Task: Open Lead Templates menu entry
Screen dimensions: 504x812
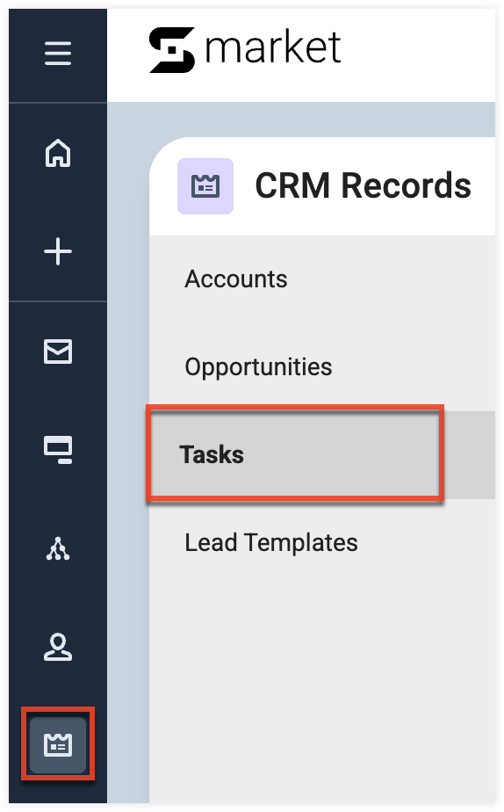Action: (271, 543)
